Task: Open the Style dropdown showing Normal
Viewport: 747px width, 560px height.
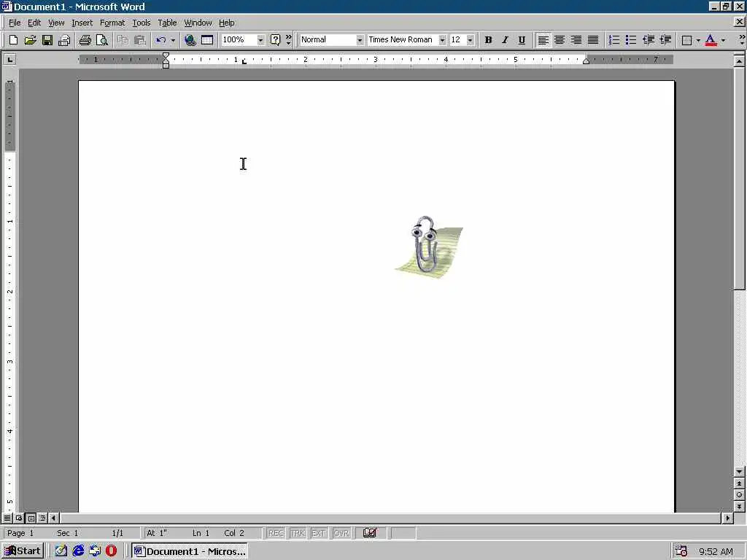Action: point(360,40)
